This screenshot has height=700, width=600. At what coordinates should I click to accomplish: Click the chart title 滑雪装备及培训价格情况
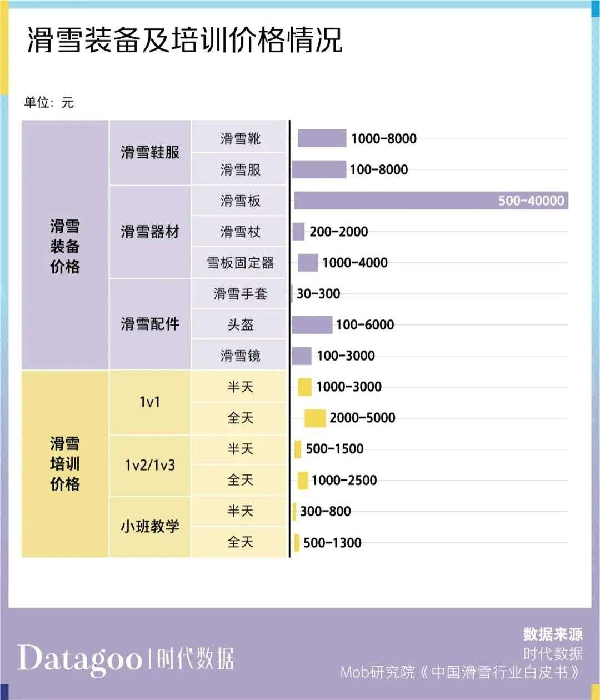[x=185, y=40]
